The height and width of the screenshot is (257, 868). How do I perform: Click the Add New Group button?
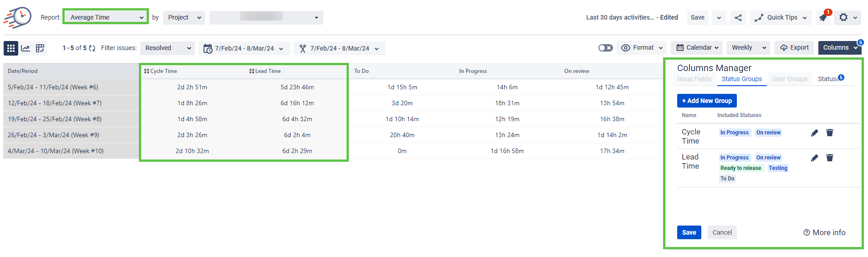pyautogui.click(x=707, y=101)
